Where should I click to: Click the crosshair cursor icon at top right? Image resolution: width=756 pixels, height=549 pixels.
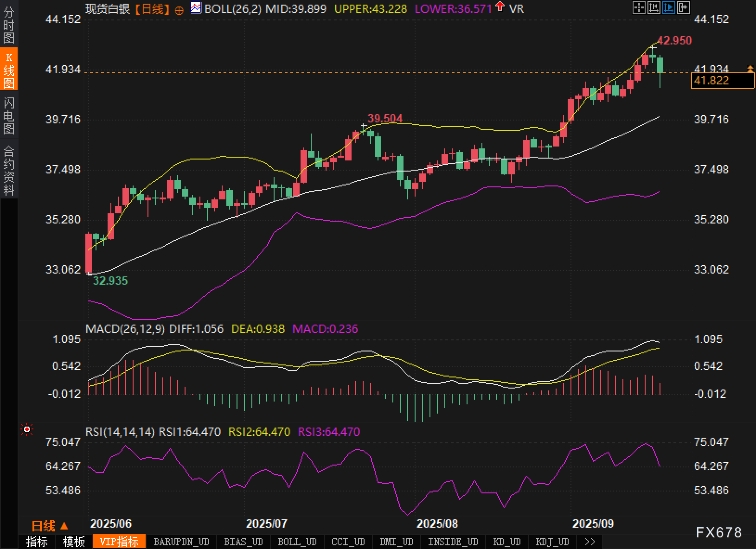[639, 7]
